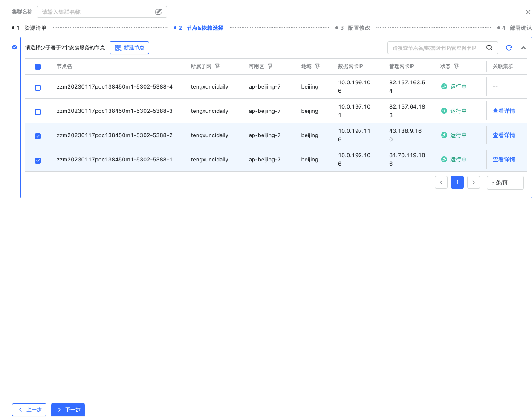Viewport: 532px width, 417px height.
Task: Click 关联集群 column header
Action: point(503,66)
